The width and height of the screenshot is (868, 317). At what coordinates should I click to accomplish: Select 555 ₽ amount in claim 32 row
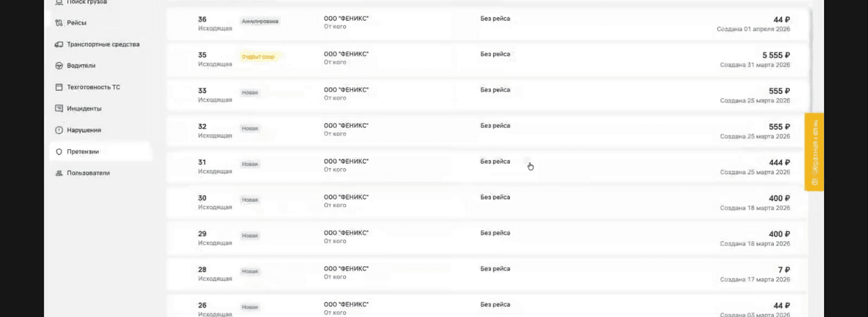pos(780,127)
